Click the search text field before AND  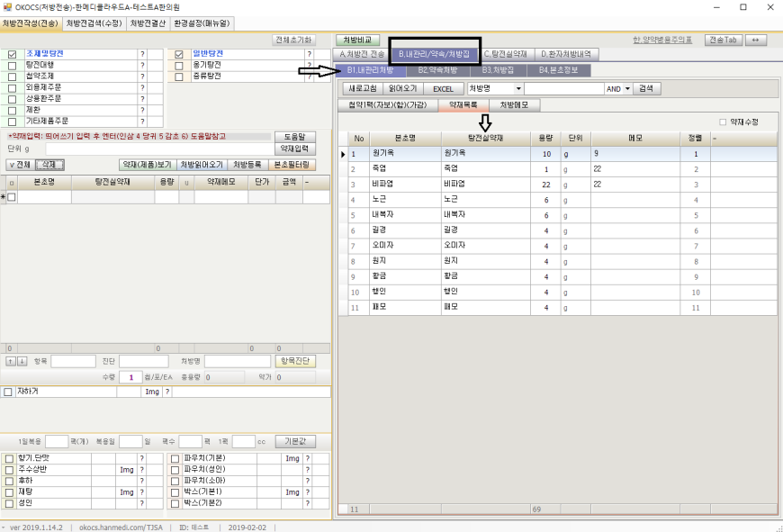(563, 89)
